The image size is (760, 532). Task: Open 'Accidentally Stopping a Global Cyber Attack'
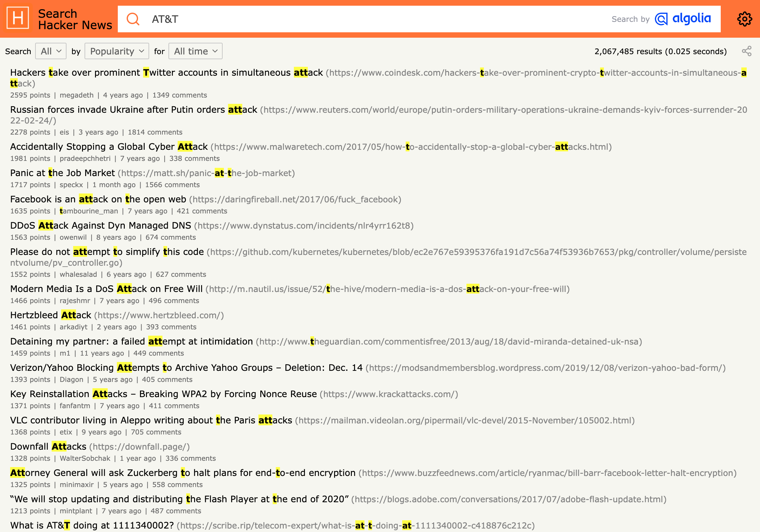pyautogui.click(x=109, y=147)
